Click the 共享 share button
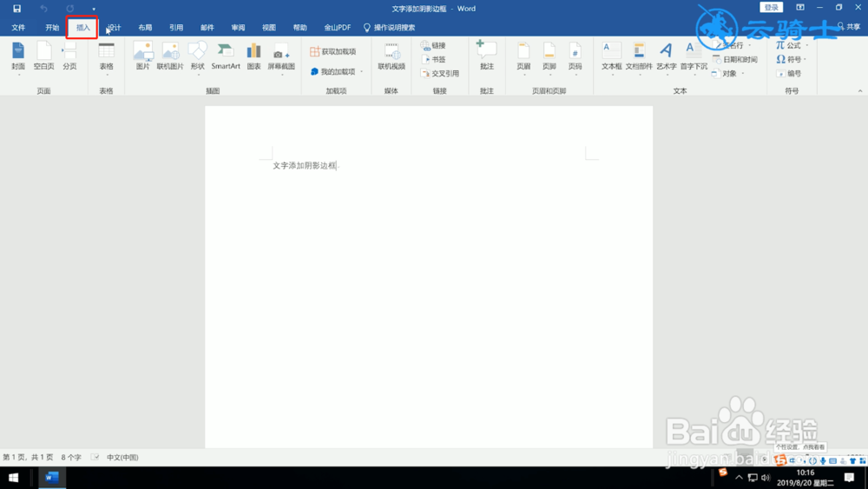 pyautogui.click(x=849, y=27)
